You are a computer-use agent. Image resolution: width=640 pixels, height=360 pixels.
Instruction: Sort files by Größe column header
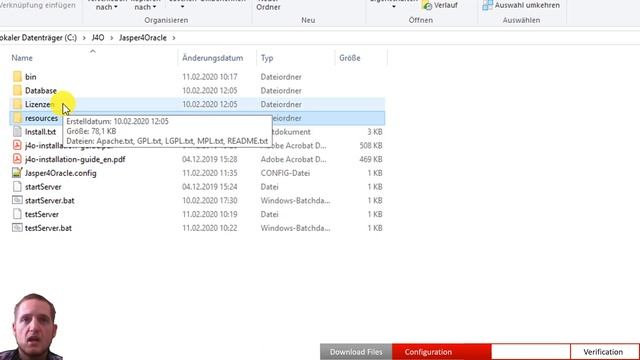point(350,58)
